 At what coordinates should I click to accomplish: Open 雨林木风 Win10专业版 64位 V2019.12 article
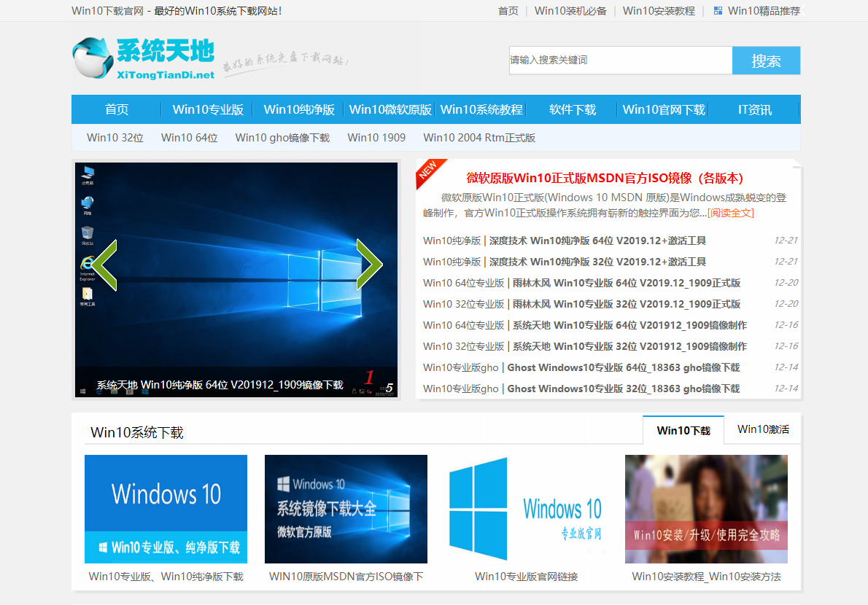[x=627, y=283]
